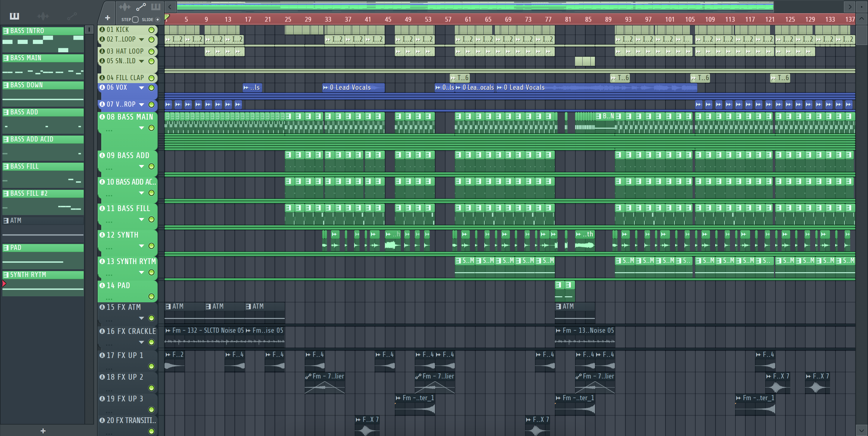Open menu icon of first 'Fm - 7..lier' automation clip
The width and height of the screenshot is (868, 436).
click(x=308, y=376)
